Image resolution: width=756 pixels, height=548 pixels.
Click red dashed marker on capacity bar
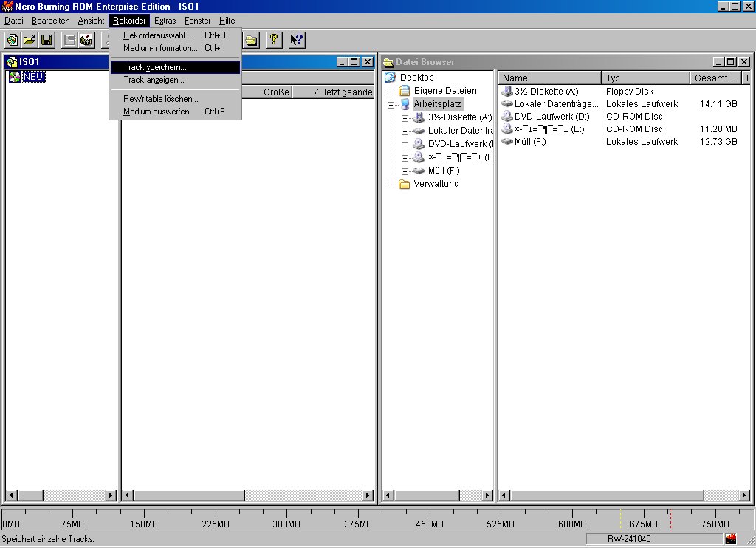coord(670,518)
